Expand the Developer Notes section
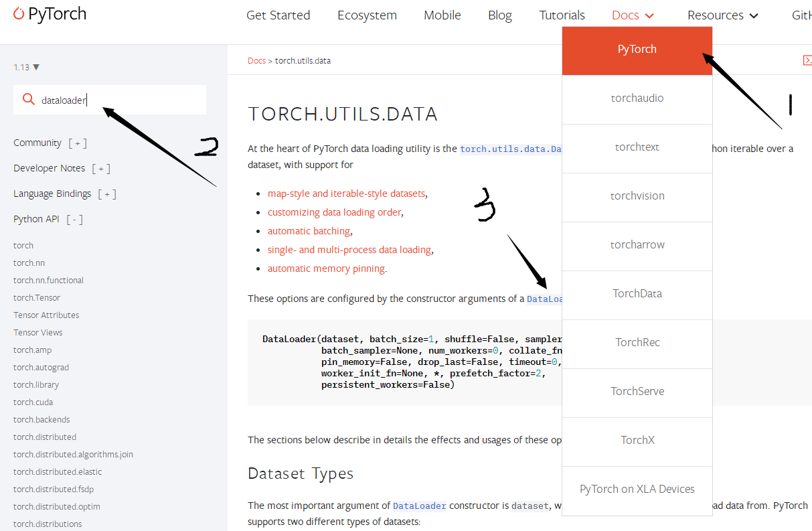 pos(101,168)
